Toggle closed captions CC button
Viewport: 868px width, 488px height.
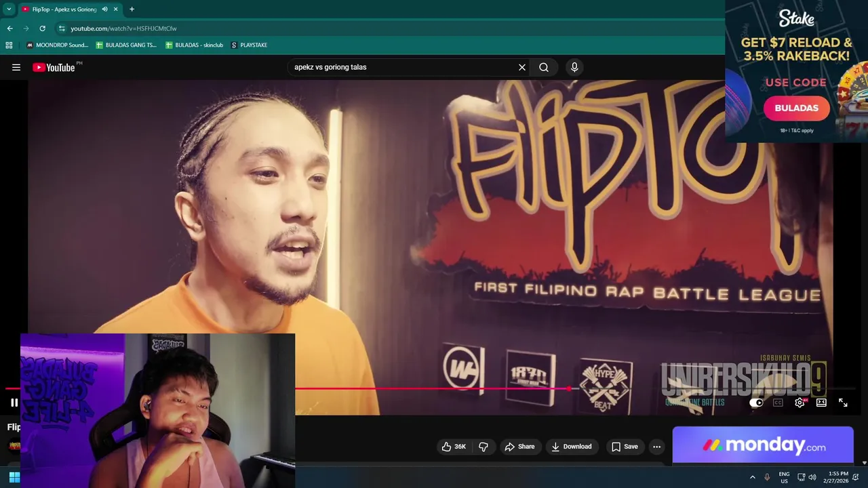(x=778, y=403)
